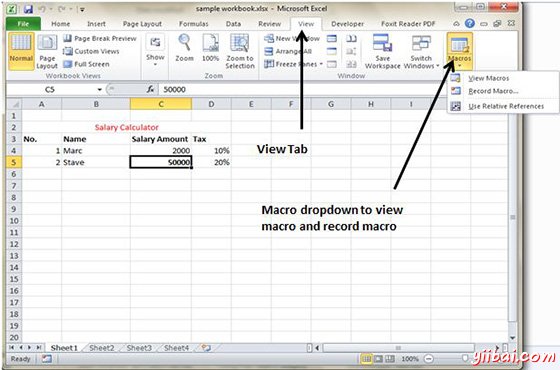Toggle Use Relative References
Viewport: 560px width, 370px height.
tap(506, 106)
